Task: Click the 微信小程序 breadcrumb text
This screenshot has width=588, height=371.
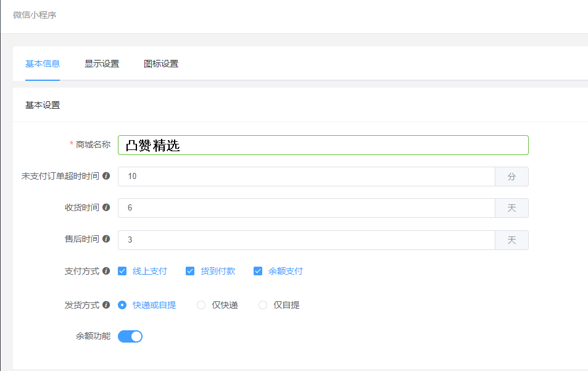Action: [35, 15]
